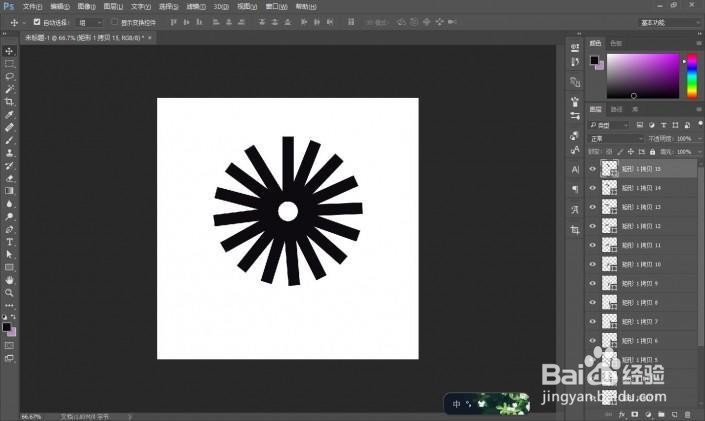Open the Character panel from the side dock
The image size is (705, 421).
[x=575, y=170]
